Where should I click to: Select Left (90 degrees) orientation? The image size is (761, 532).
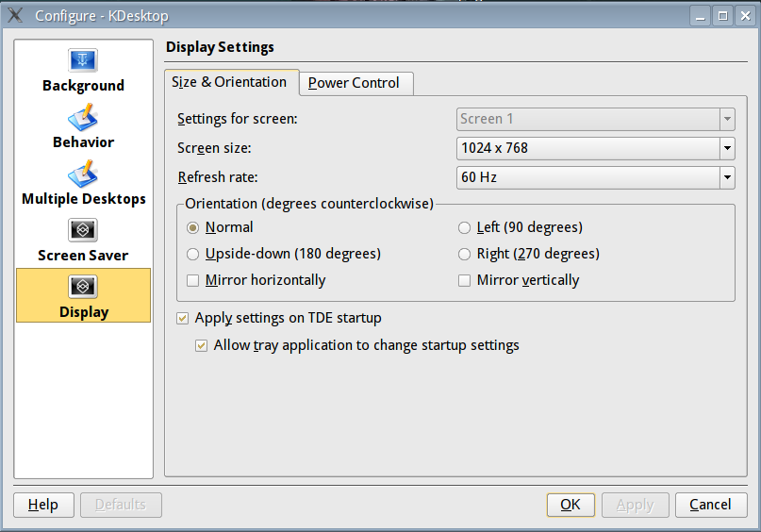click(x=465, y=227)
